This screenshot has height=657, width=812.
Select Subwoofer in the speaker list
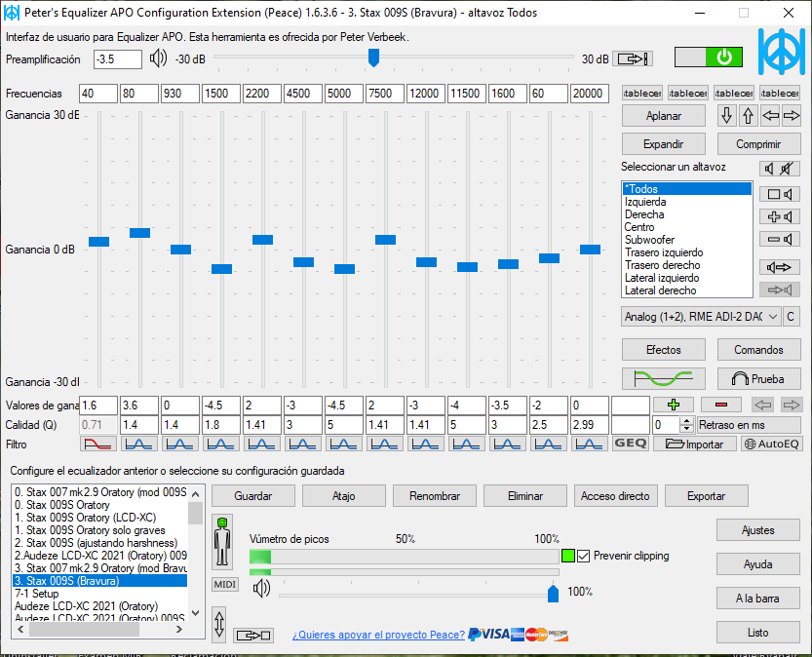click(649, 240)
